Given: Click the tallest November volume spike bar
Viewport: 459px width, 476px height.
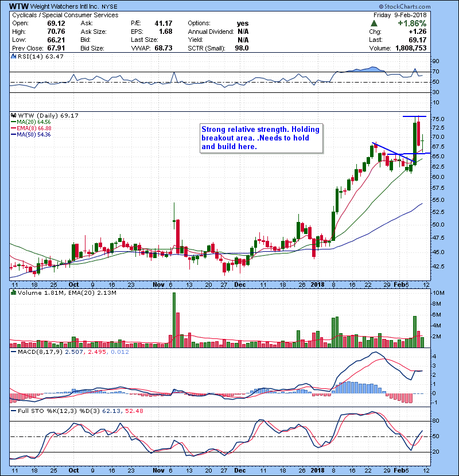Looking at the screenshot, I should tap(174, 320).
